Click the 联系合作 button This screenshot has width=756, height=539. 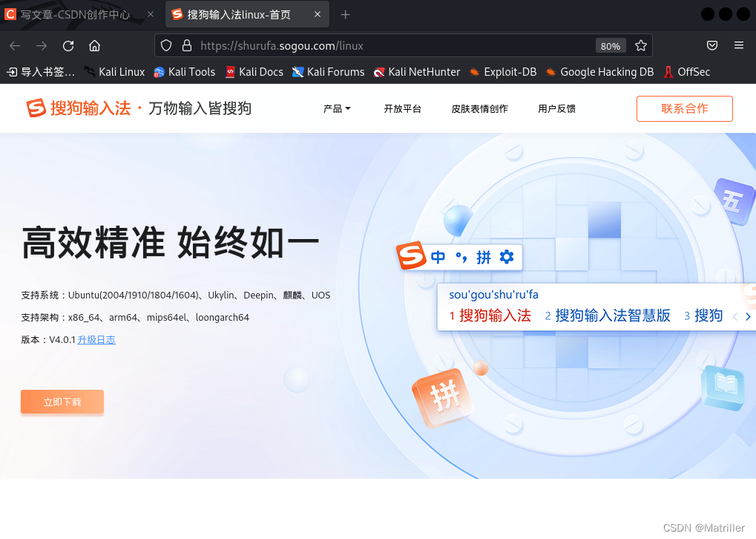(685, 108)
